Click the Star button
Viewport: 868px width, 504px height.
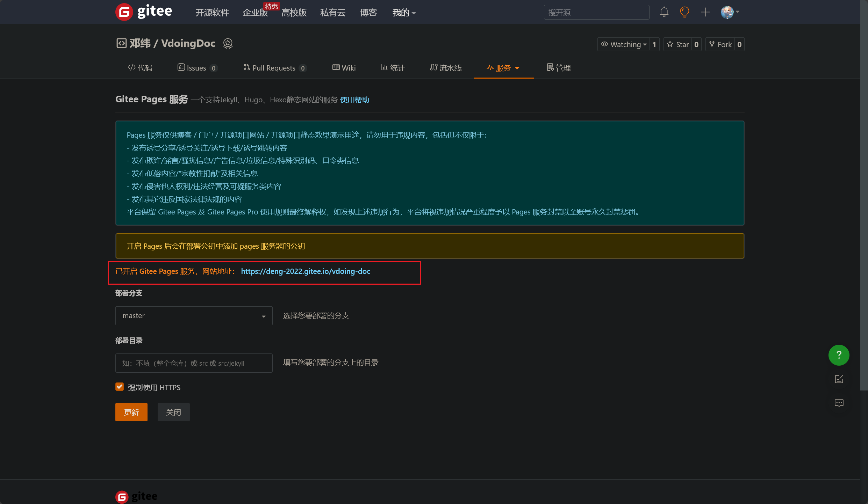[677, 44]
